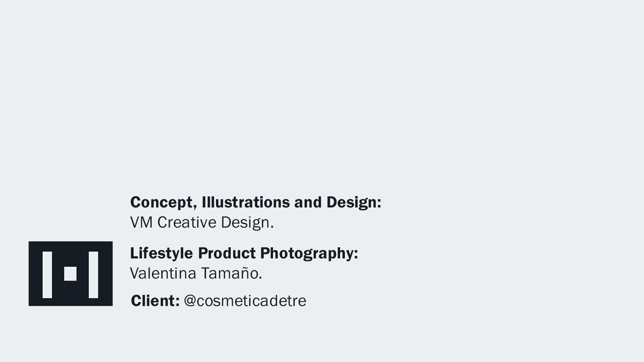This screenshot has width=644, height=362.
Task: Click the logo's right vertical bar
Action: pyautogui.click(x=93, y=275)
